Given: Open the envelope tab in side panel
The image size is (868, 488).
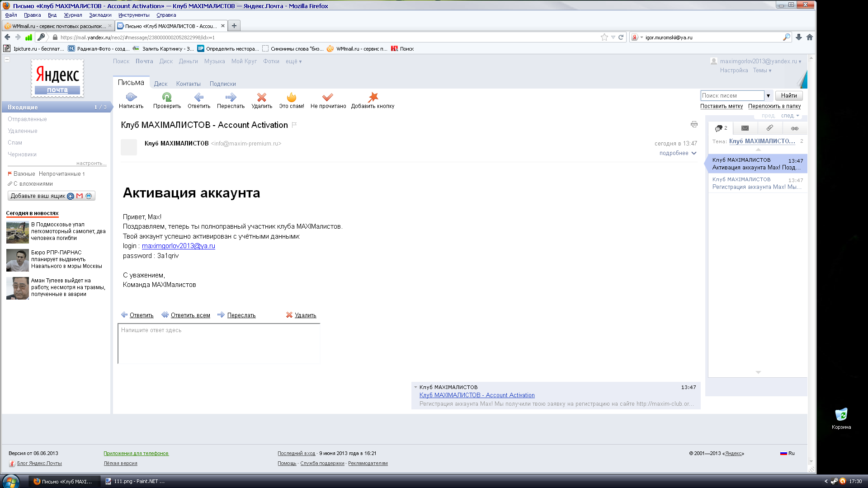Looking at the screenshot, I should [745, 128].
